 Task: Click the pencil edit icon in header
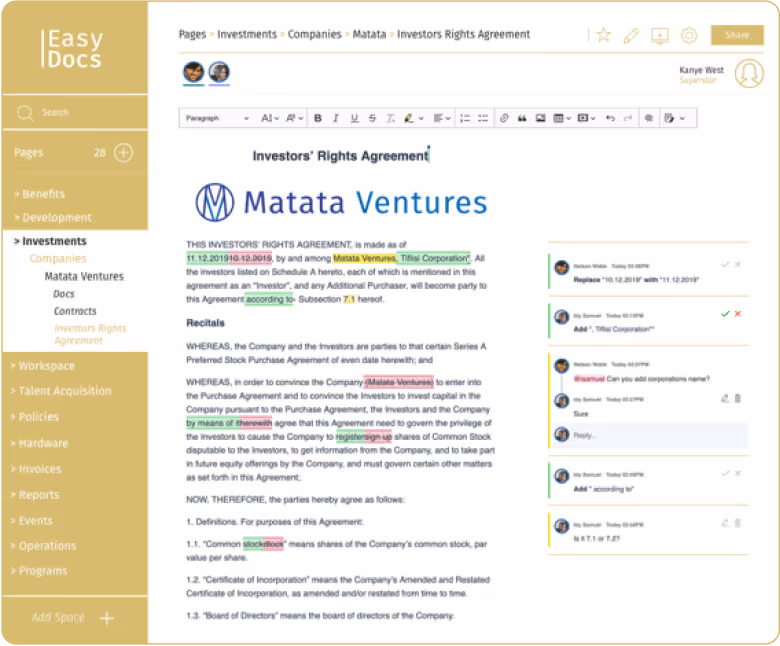(630, 35)
